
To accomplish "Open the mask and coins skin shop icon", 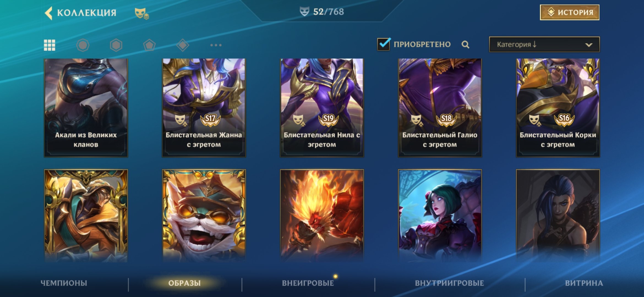I will pos(142,13).
